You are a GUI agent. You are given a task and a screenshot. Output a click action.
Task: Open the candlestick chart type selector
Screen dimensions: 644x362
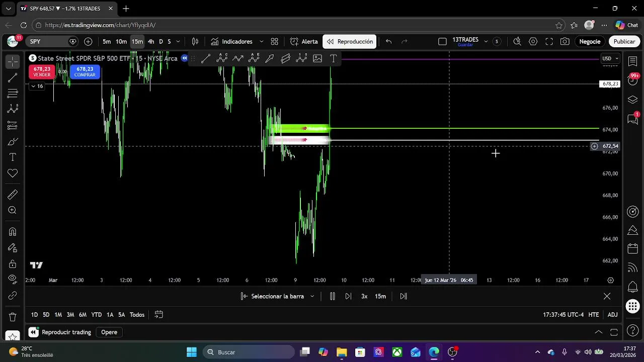pyautogui.click(x=195, y=42)
